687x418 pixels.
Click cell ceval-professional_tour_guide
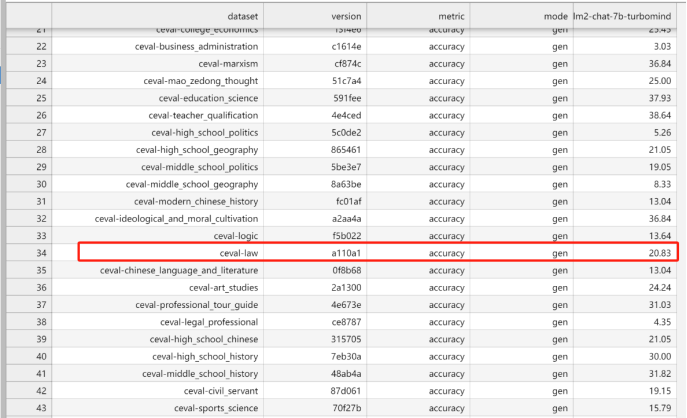(x=157, y=305)
